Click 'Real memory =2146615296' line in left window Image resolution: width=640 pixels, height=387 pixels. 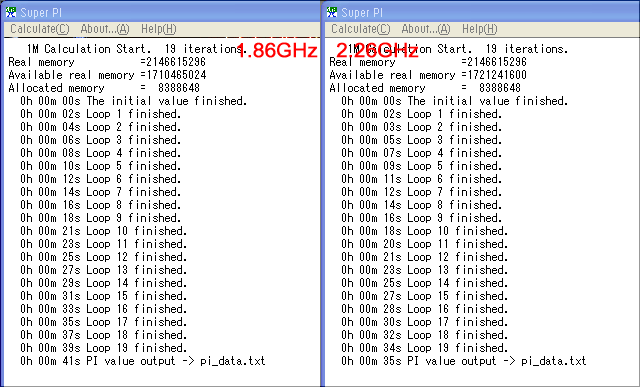click(107, 62)
